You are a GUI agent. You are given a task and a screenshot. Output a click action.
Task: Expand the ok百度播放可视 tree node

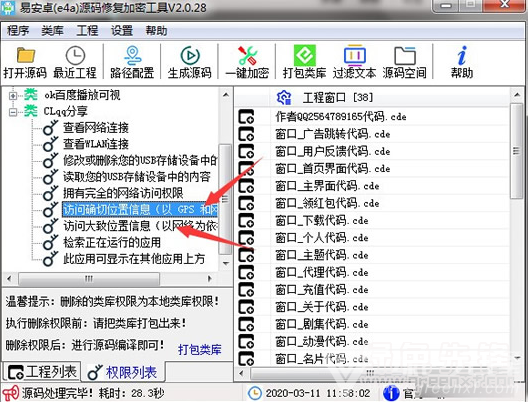[x=13, y=96]
